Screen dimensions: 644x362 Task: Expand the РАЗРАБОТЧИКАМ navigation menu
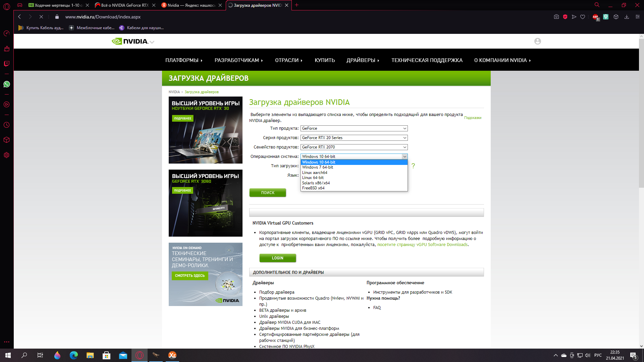[x=239, y=60]
